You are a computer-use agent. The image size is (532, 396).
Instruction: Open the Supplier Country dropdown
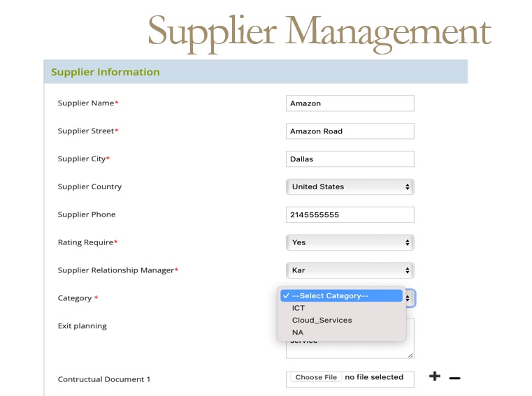[x=350, y=186]
